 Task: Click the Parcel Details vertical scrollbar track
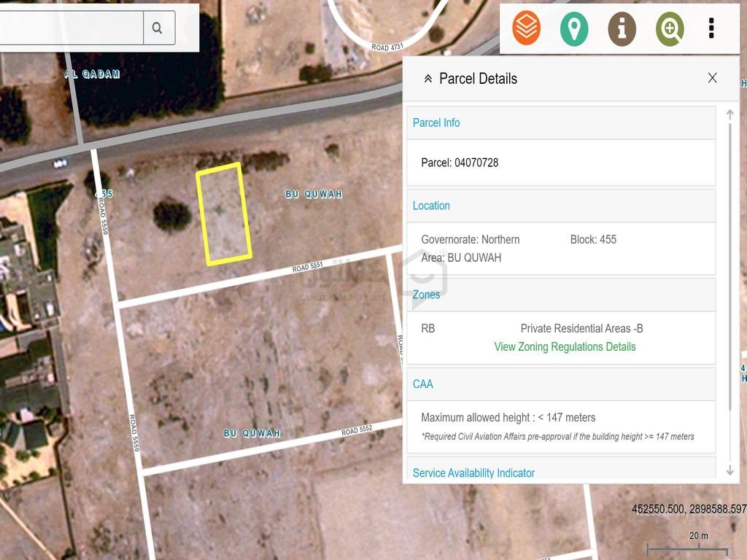(x=729, y=292)
